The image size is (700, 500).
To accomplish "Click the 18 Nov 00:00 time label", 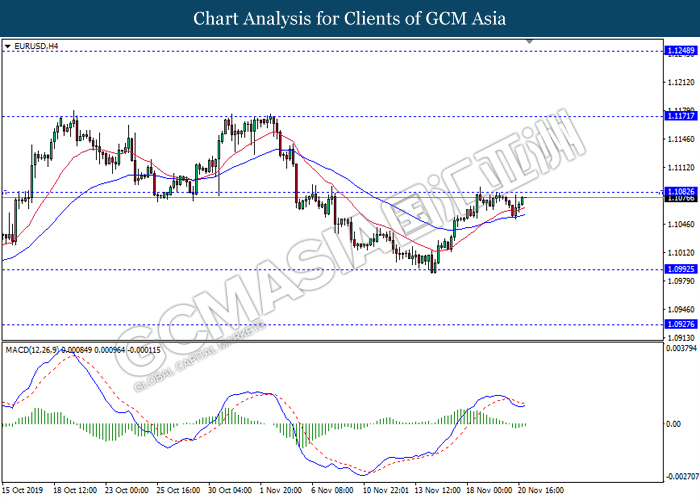I will point(489,490).
